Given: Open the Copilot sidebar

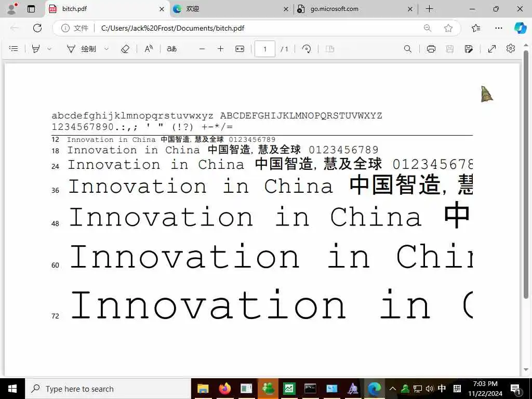Looking at the screenshot, I should pos(520,28).
